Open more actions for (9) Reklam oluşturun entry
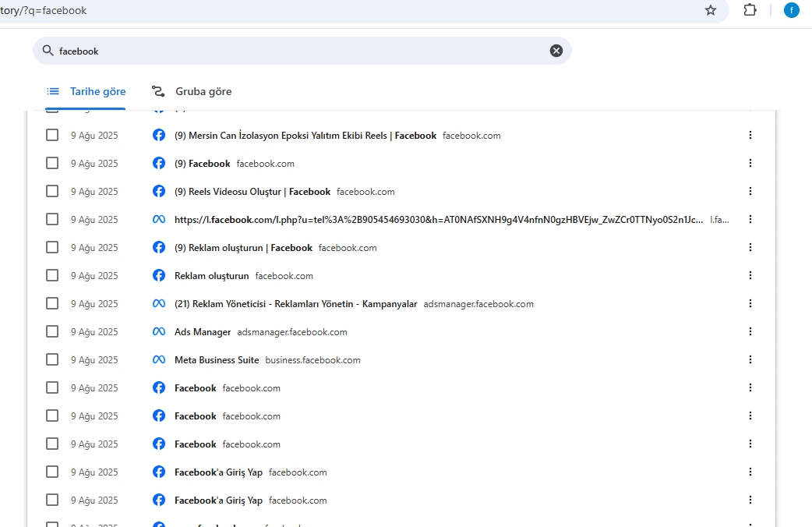The height and width of the screenshot is (527, 812). pyautogui.click(x=750, y=247)
